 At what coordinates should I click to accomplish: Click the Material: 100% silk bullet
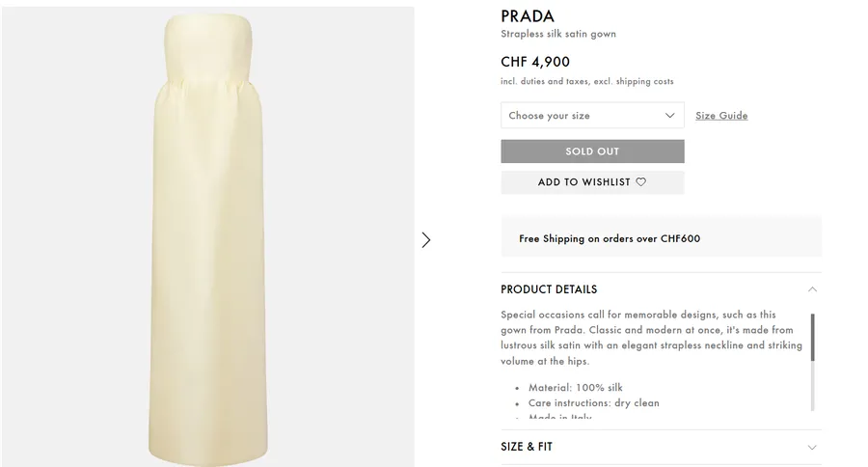point(576,388)
